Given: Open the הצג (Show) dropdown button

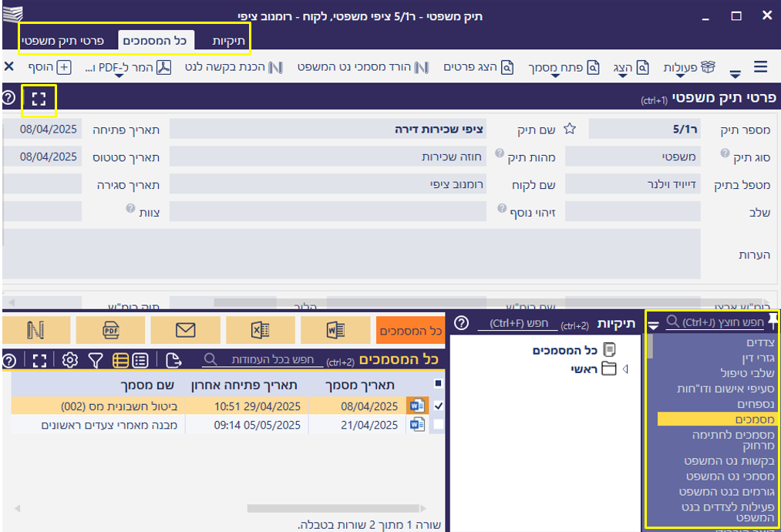Looking at the screenshot, I should click(x=631, y=67).
